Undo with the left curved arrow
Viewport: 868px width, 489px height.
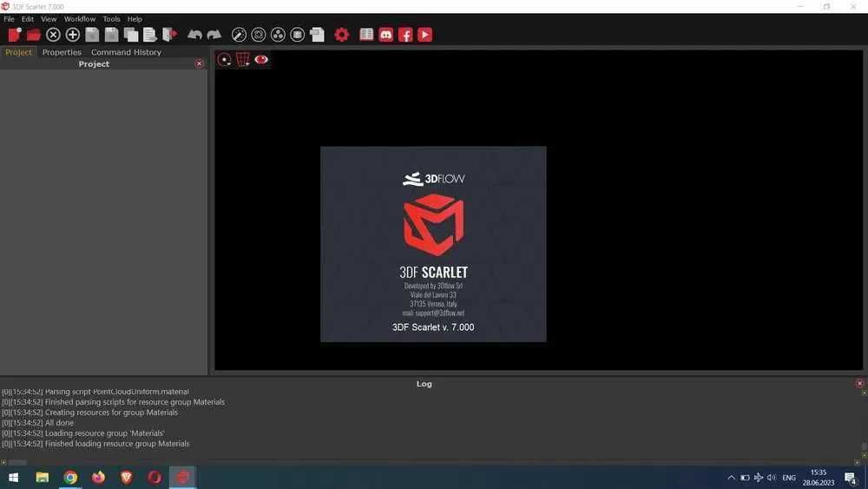click(x=194, y=35)
